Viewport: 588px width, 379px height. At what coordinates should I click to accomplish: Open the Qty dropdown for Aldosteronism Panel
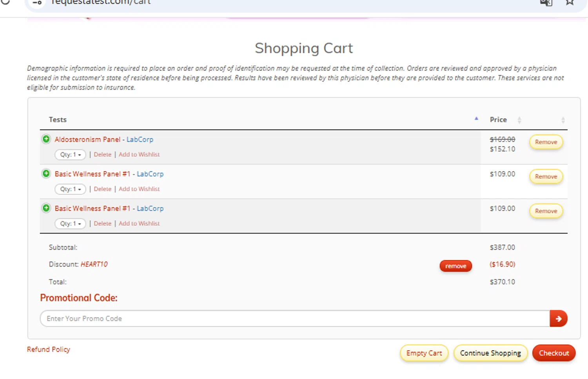pos(70,155)
